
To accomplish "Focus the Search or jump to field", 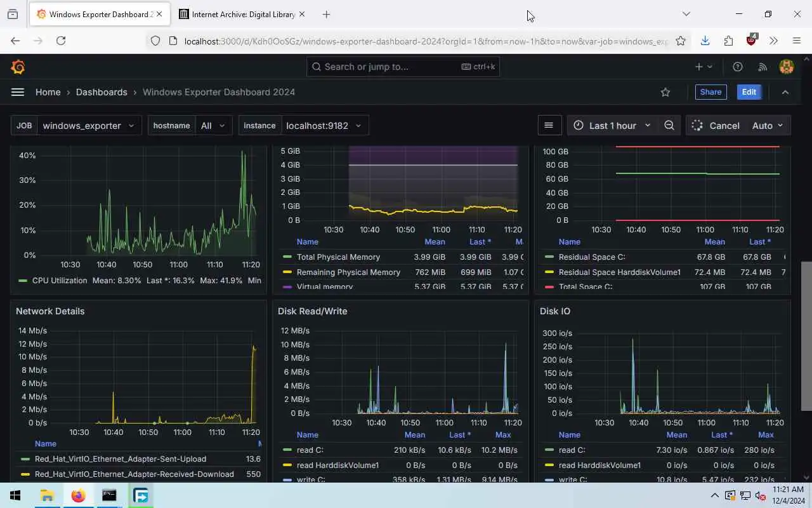I will point(403,67).
